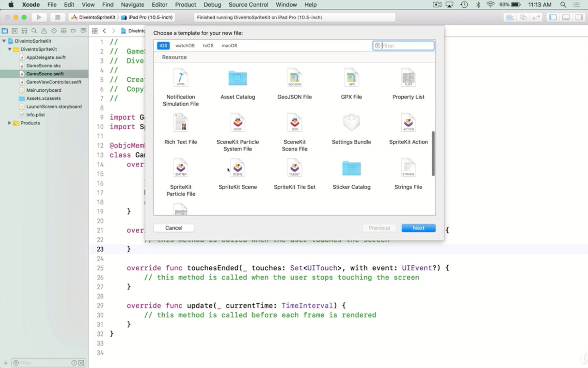Add a new file with plus button
The width and height of the screenshot is (588, 368).
tap(6, 363)
